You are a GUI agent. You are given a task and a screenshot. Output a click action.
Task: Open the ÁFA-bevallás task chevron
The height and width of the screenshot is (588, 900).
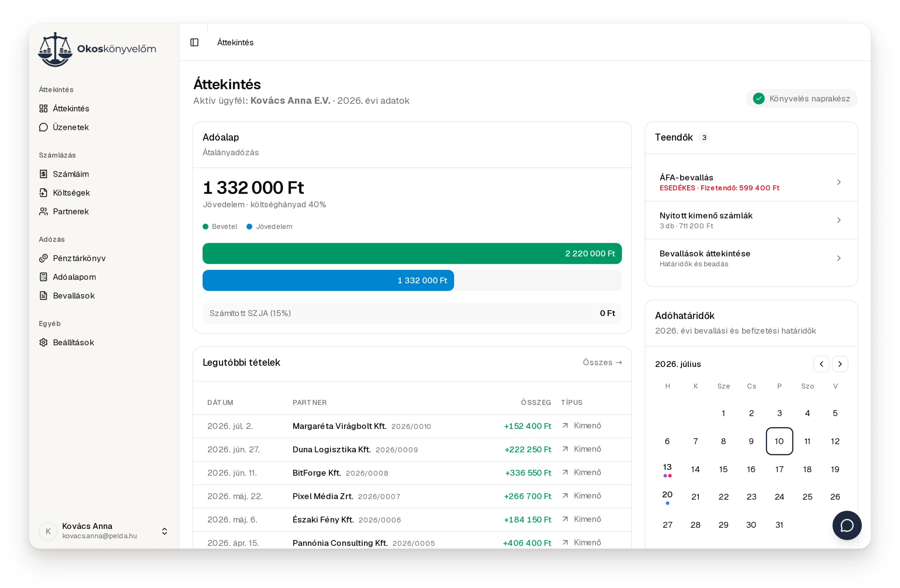pyautogui.click(x=839, y=182)
